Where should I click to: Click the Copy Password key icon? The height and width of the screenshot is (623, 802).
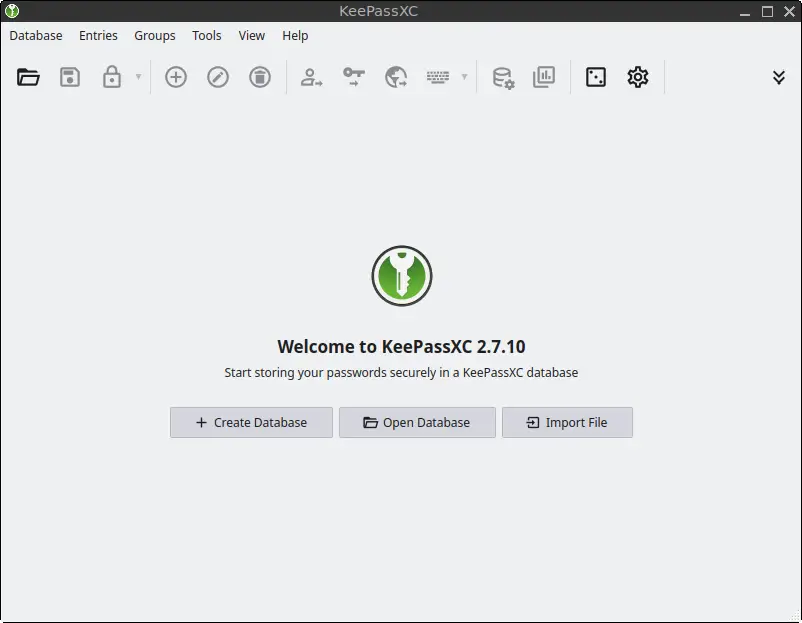pos(353,77)
